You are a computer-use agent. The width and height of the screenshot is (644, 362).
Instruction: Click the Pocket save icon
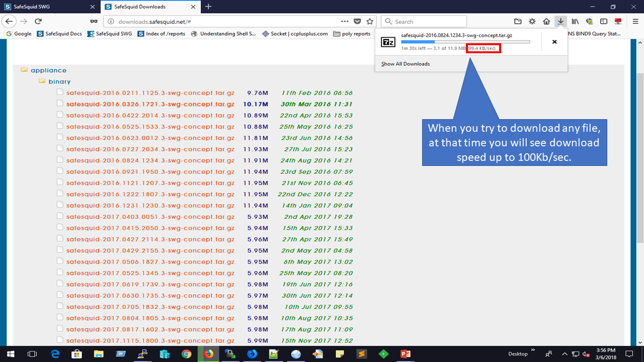coord(357,22)
